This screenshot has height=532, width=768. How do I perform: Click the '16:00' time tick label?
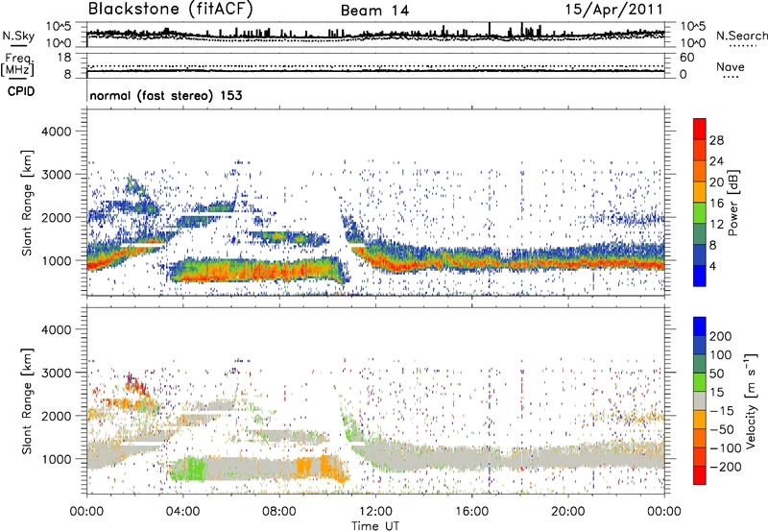[x=471, y=512]
